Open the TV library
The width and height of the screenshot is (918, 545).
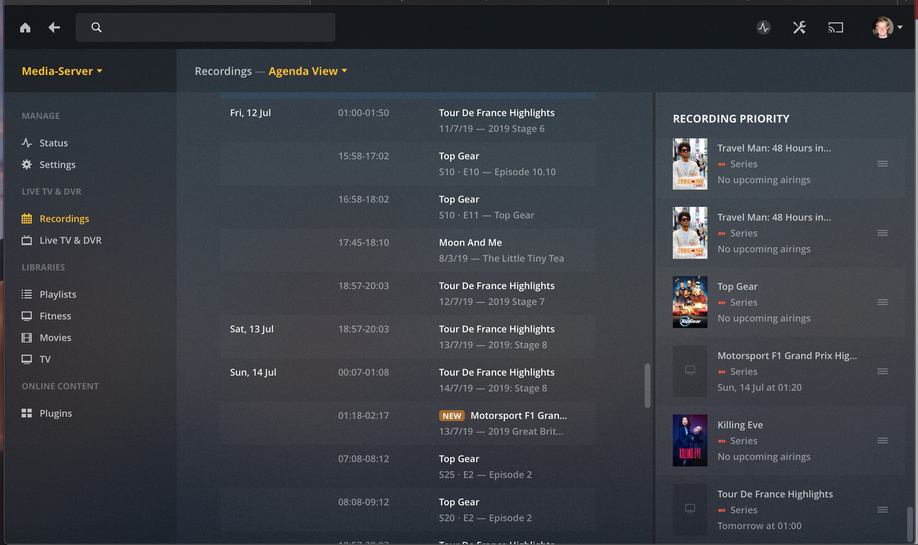point(44,359)
